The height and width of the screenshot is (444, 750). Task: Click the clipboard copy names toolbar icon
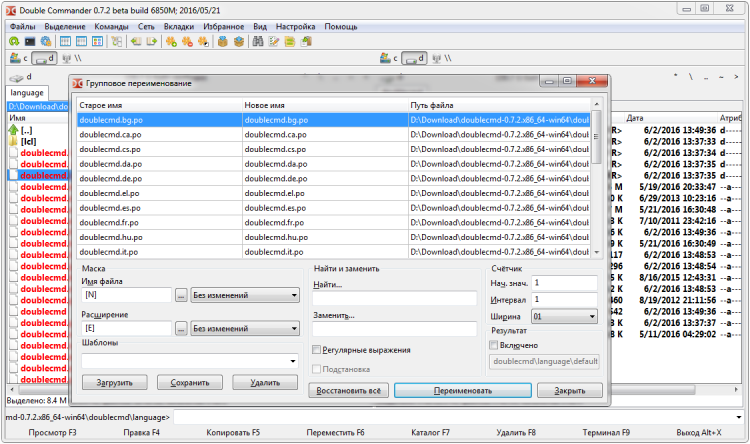click(306, 42)
